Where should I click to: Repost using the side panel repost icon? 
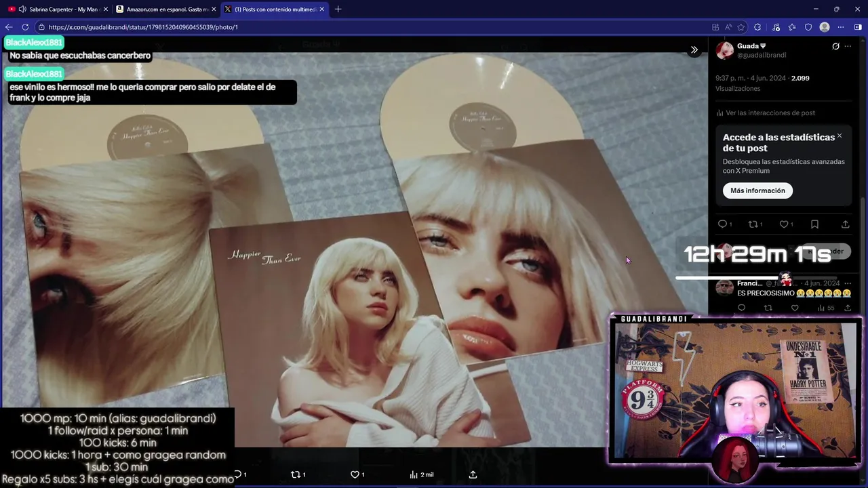coord(753,224)
